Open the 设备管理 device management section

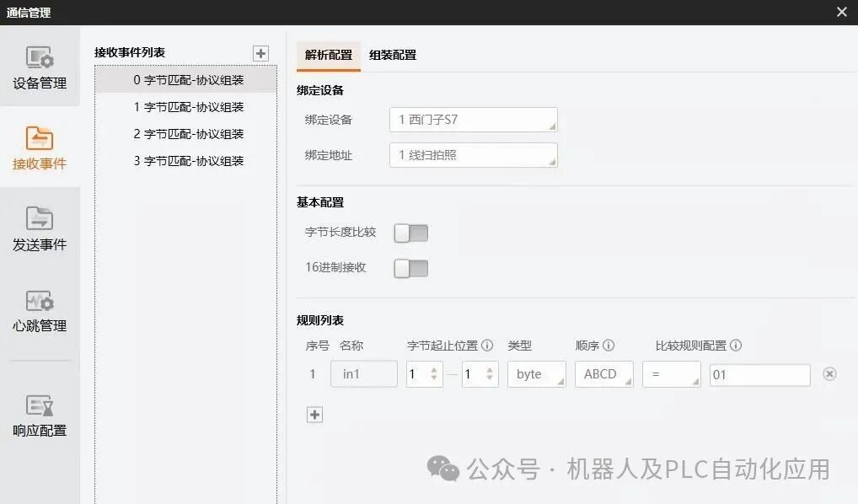tap(40, 68)
